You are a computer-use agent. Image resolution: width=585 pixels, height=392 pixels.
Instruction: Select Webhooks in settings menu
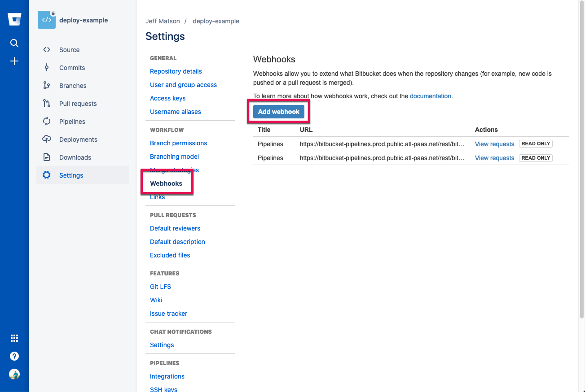(166, 183)
